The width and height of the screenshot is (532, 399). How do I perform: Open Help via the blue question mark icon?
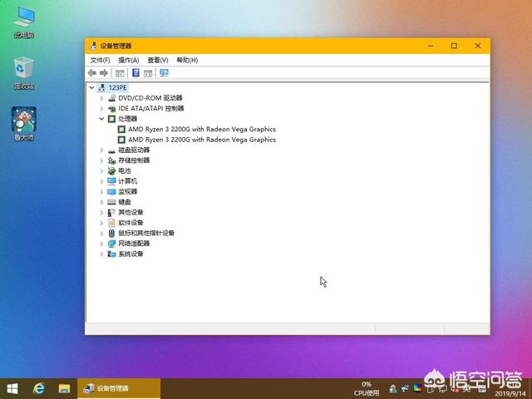pos(135,72)
